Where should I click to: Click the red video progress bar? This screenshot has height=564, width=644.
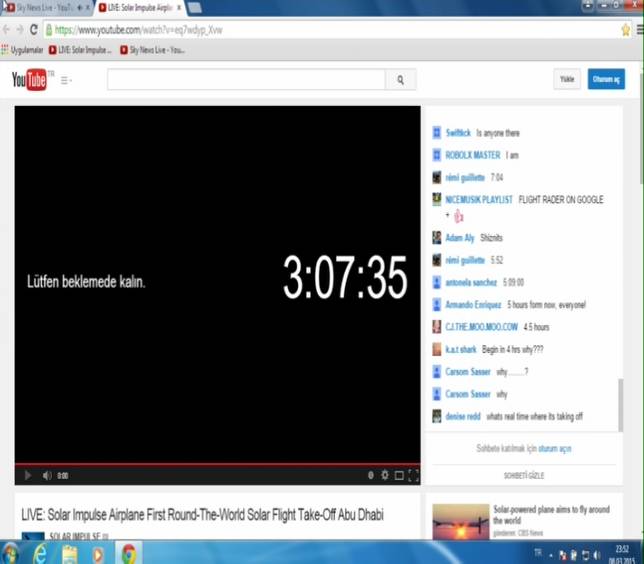[x=217, y=465]
